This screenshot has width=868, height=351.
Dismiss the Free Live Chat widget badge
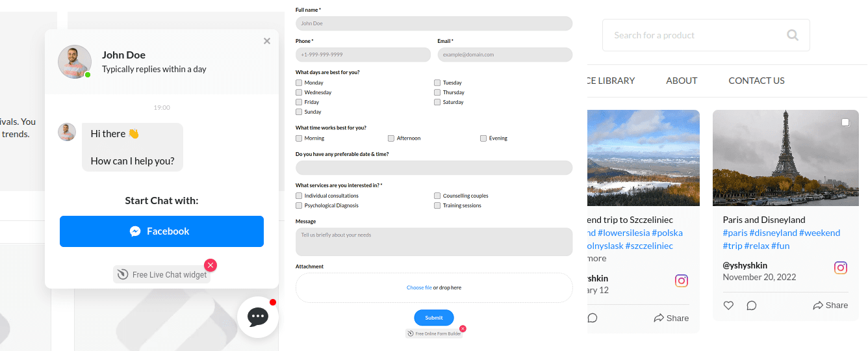211,265
